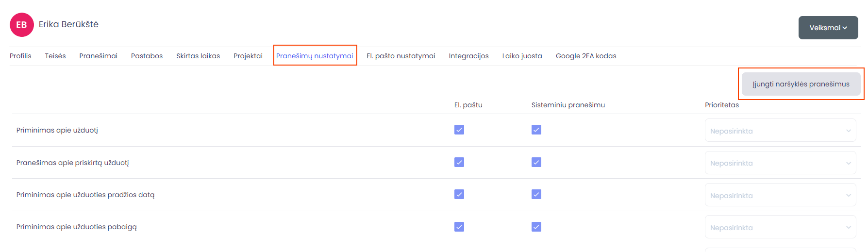
Task: Open priority dropdown for užduoties pradžios datą reminder
Action: click(780, 195)
